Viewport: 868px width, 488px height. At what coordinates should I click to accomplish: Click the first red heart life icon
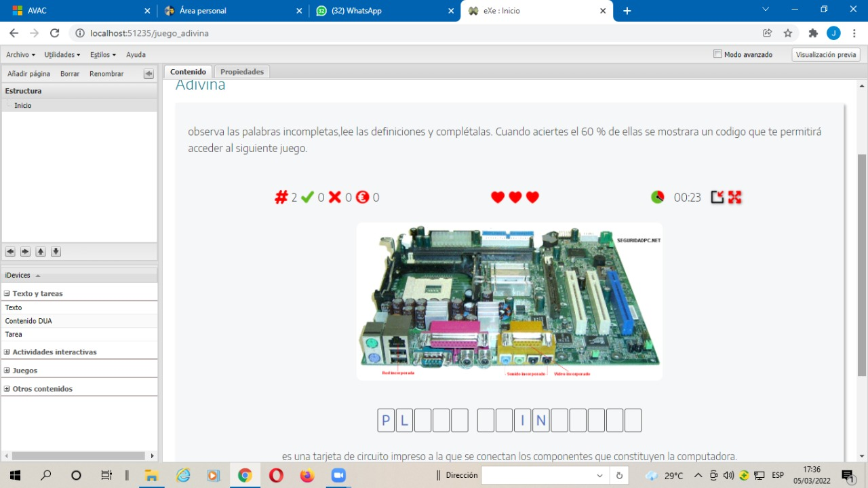point(498,198)
